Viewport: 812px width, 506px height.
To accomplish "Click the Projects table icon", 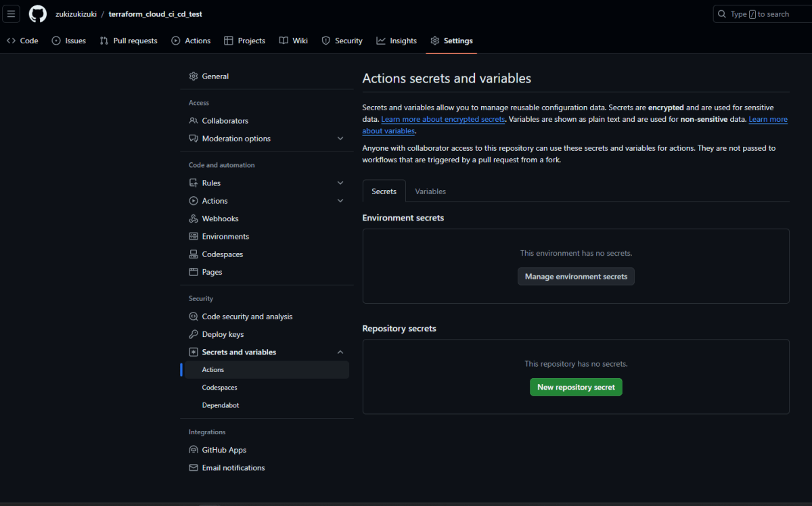I will 229,41.
